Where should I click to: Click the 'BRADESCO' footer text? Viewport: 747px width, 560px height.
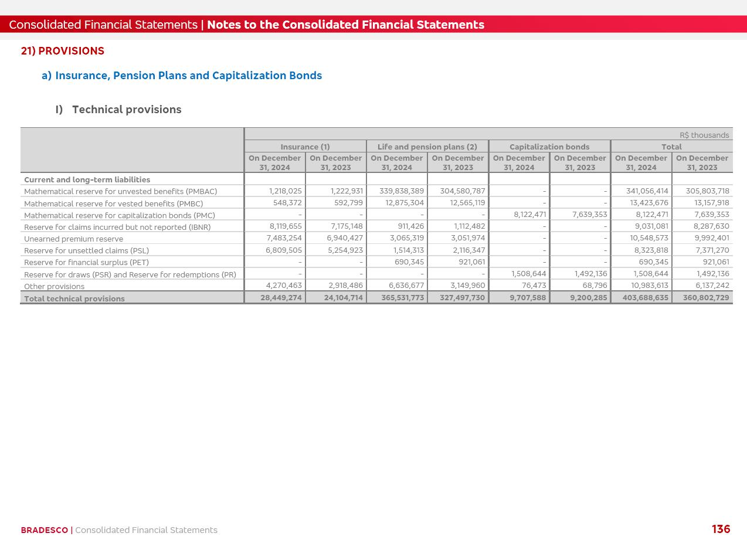(44, 530)
